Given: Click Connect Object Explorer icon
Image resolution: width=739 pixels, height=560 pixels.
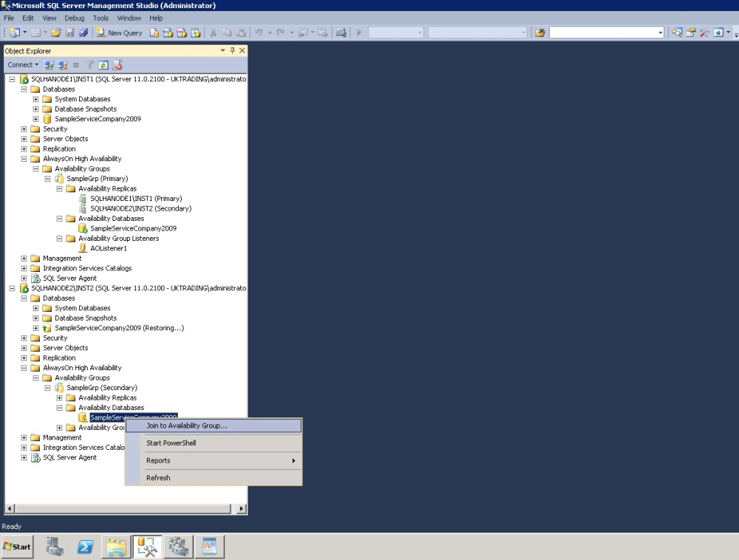Looking at the screenshot, I should (x=49, y=65).
